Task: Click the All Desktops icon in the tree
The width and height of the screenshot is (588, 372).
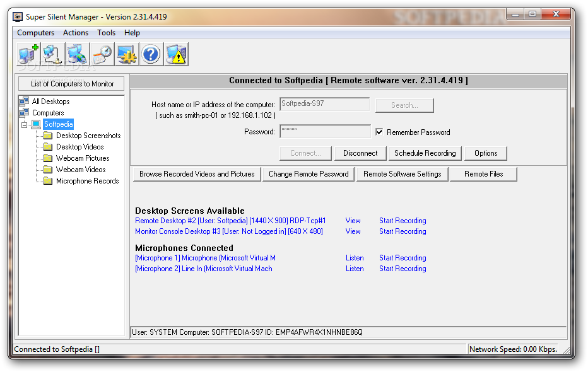Action: pos(25,101)
